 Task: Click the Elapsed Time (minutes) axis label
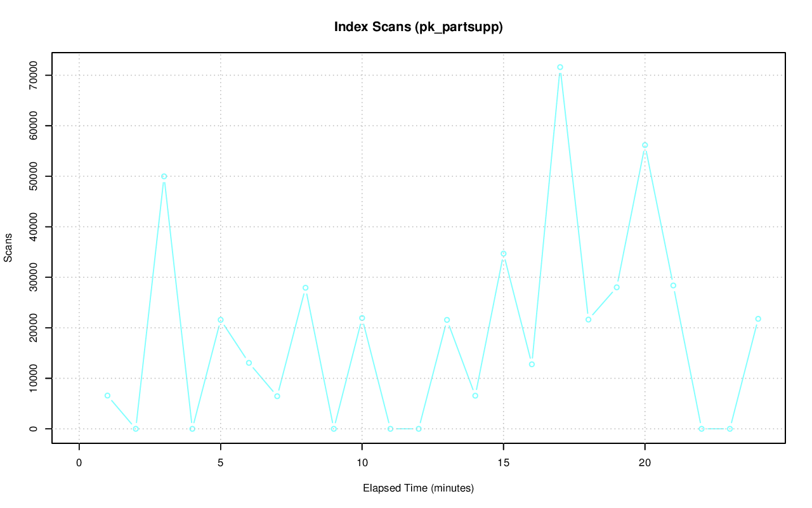(x=418, y=488)
